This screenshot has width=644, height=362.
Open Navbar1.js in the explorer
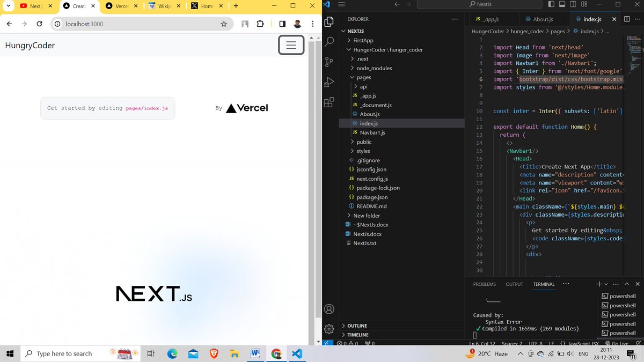click(x=372, y=132)
